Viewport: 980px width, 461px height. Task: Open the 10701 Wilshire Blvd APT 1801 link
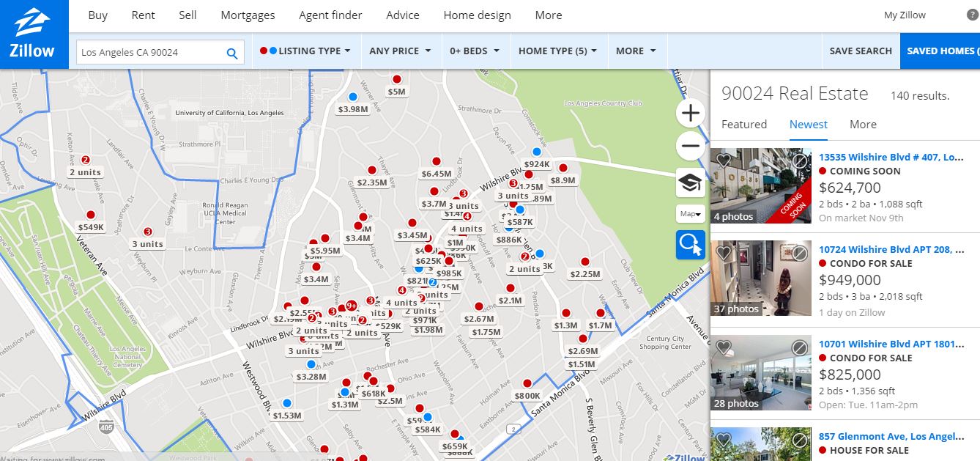[891, 344]
